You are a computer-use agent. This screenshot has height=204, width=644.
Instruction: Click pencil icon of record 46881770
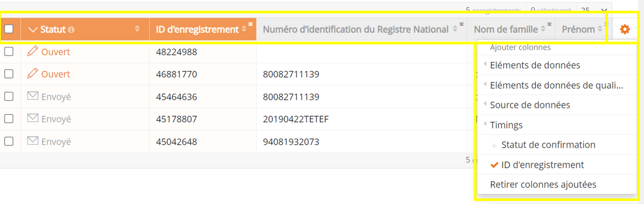(x=32, y=74)
